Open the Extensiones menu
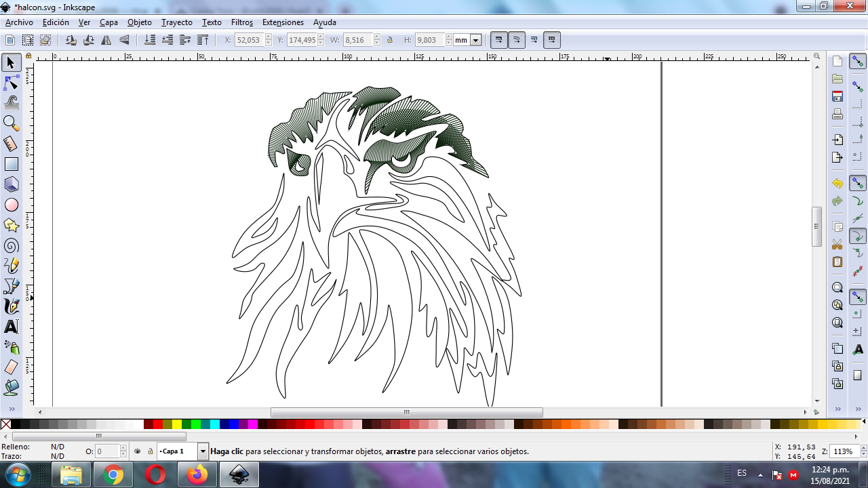The image size is (868, 488). click(283, 22)
